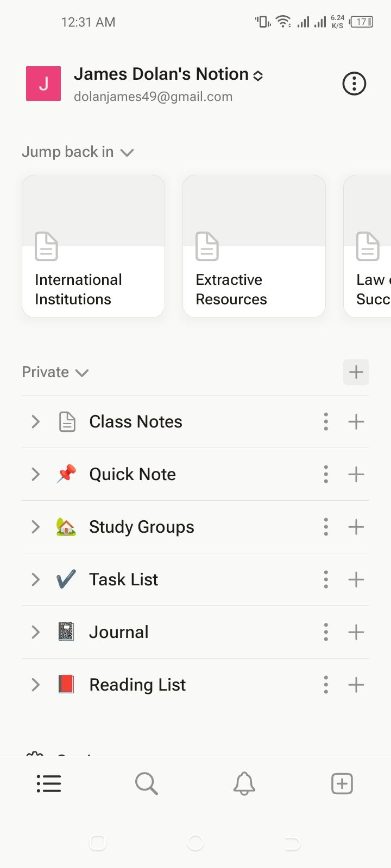The width and height of the screenshot is (391, 868).
Task: Expand the Journal page chevron
Action: coord(36,632)
